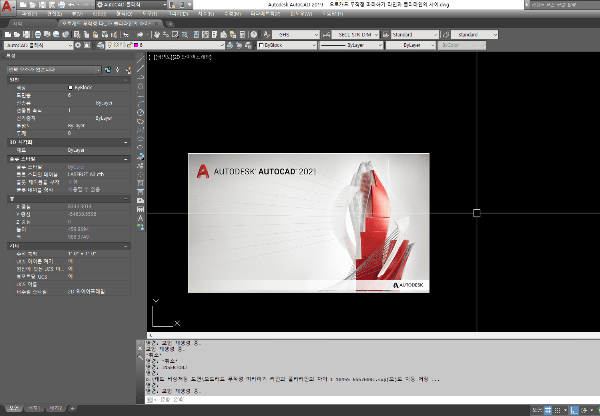
Task: Select the Table tool in draw toolbar
Action: tap(140, 209)
